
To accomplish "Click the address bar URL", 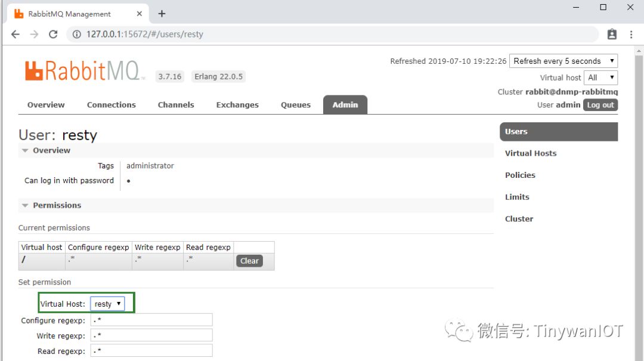I will click(144, 34).
